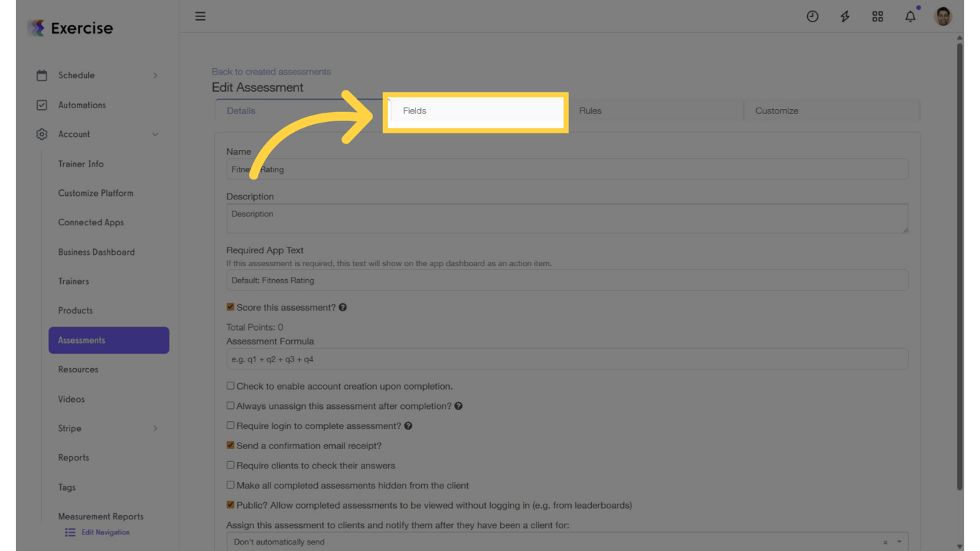
Task: Check 'Require clients to check their answers'
Action: (230, 465)
